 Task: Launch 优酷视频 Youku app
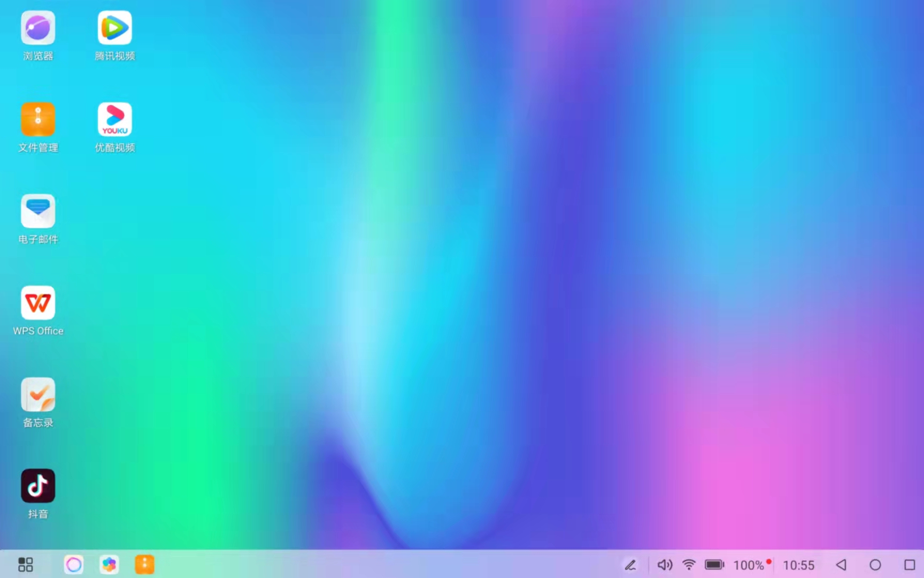[x=115, y=119]
